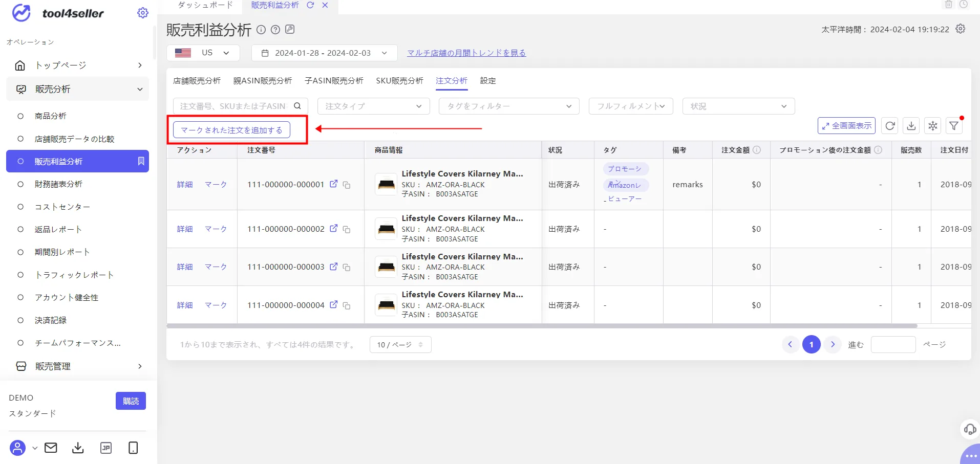Go to next page arrow in pagination

[833, 344]
